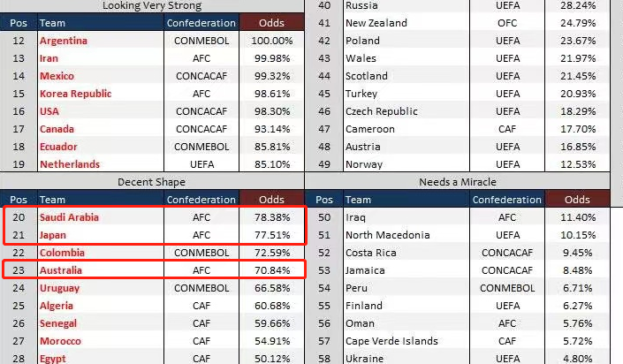Select 'CAF' in the Cameroon row
This screenshot has width=623, height=364.
(x=507, y=129)
